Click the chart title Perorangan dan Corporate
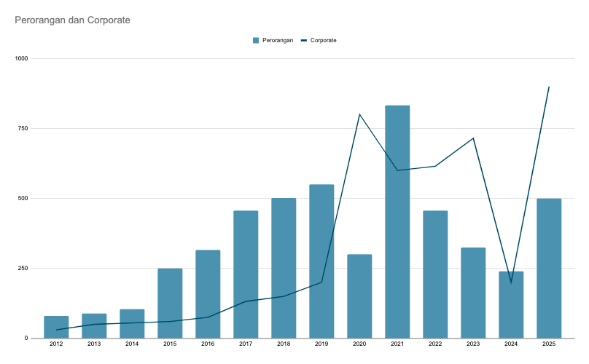This screenshot has width=589, height=364. (x=72, y=20)
